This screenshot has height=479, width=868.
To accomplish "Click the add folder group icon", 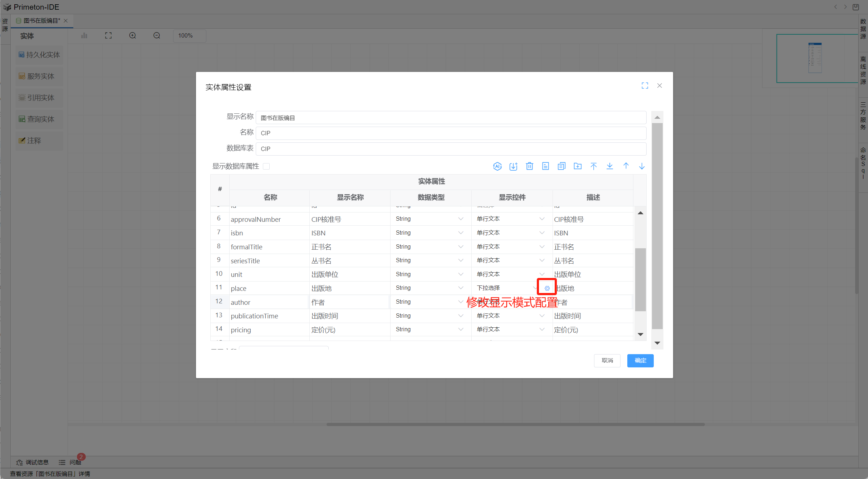I will pyautogui.click(x=577, y=166).
